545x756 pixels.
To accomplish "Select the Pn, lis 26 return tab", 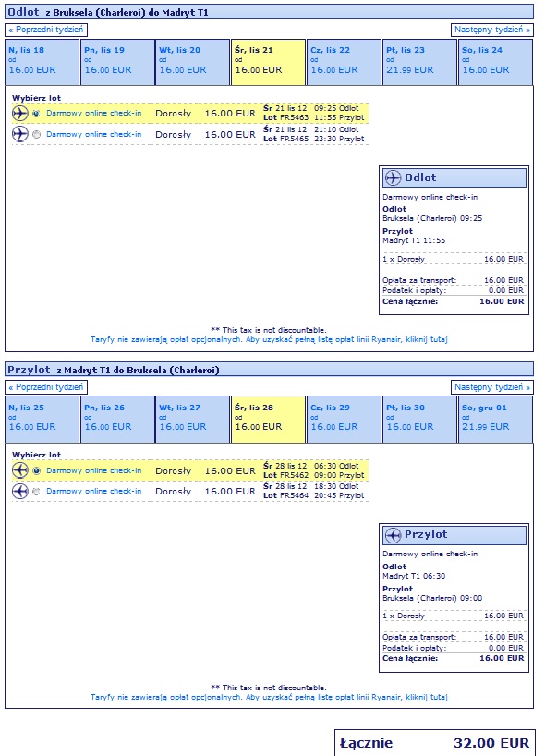I will pyautogui.click(x=117, y=420).
